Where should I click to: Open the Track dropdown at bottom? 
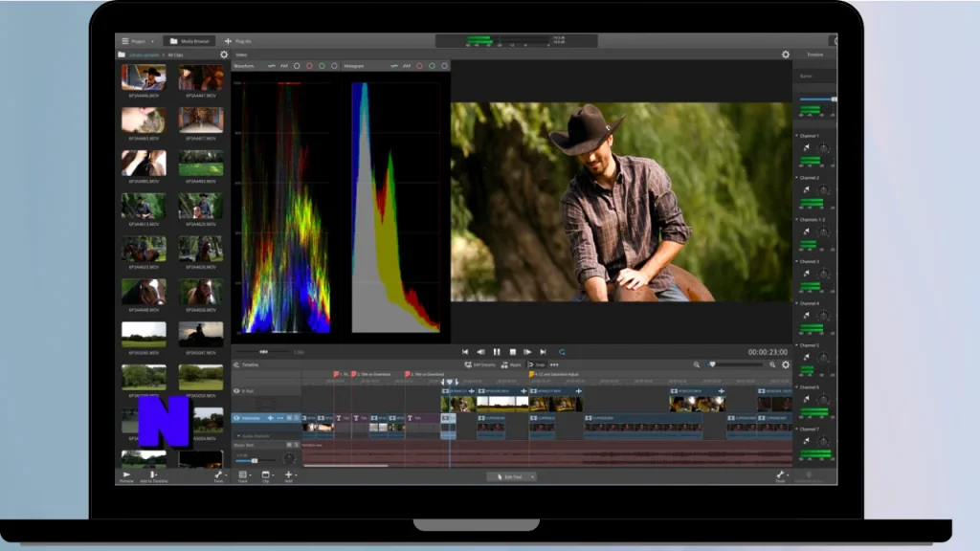[x=244, y=477]
